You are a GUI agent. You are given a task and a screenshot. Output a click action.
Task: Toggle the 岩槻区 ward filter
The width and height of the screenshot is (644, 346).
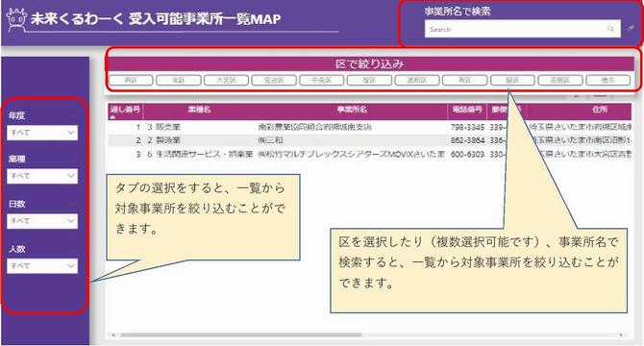click(x=560, y=80)
